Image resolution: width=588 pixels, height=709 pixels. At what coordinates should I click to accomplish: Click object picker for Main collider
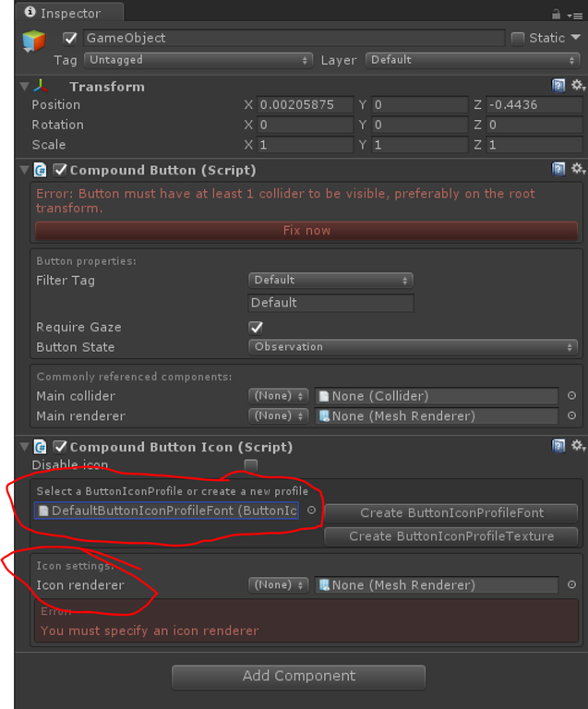(571, 396)
